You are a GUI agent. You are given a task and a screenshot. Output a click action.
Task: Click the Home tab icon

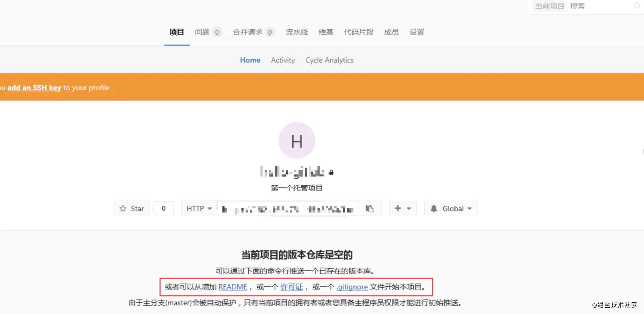(x=250, y=60)
